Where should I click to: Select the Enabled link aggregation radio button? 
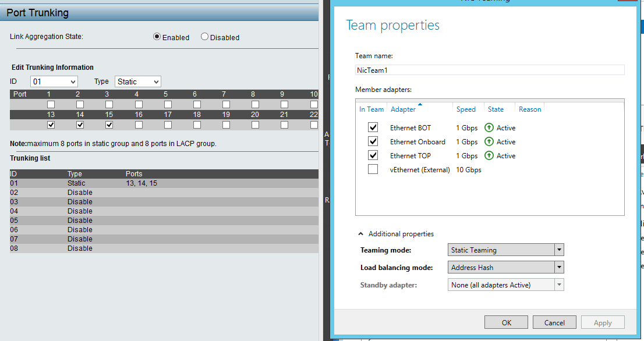tap(157, 37)
